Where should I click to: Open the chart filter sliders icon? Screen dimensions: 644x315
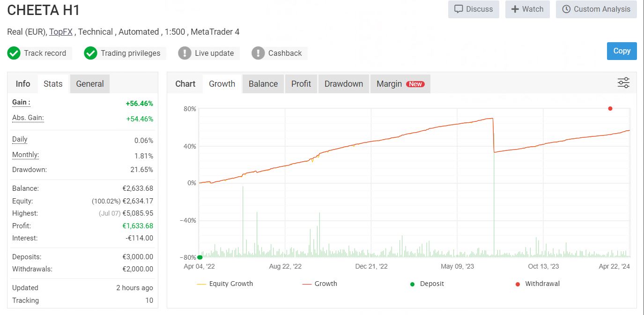click(x=623, y=82)
